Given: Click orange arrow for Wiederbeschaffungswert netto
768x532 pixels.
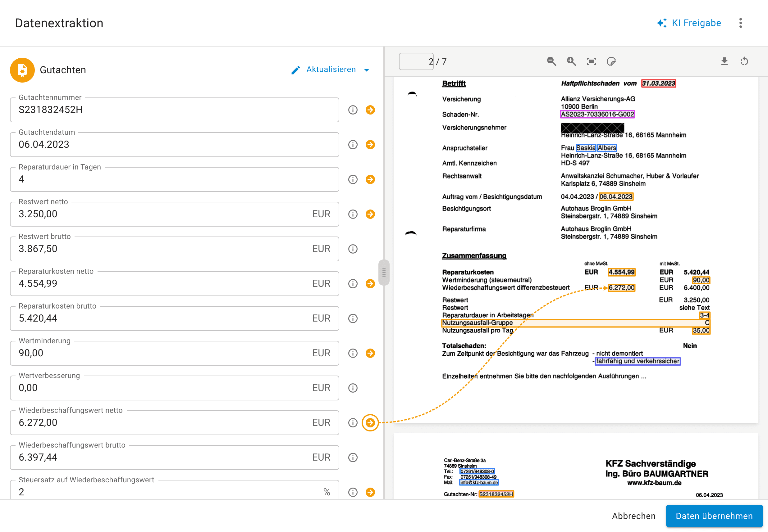Looking at the screenshot, I should click(370, 423).
